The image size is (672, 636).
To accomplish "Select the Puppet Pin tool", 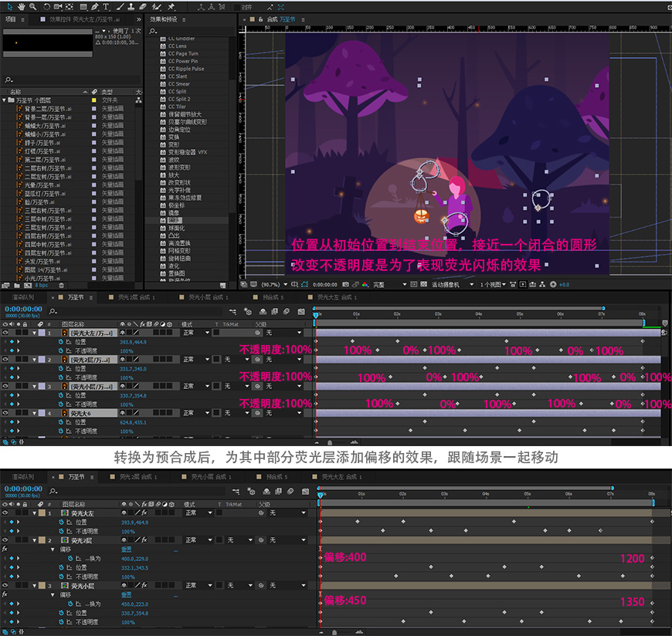I will tap(171, 7).
